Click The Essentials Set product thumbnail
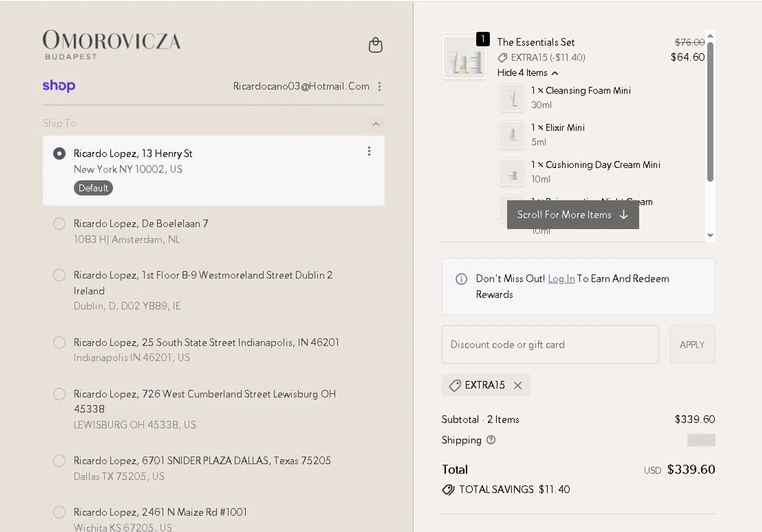Screen dimensions: 762x532 [x=464, y=57]
